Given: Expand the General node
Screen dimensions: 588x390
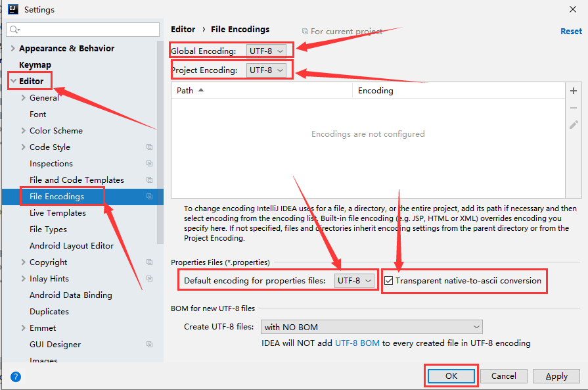Looking at the screenshot, I should [x=23, y=98].
